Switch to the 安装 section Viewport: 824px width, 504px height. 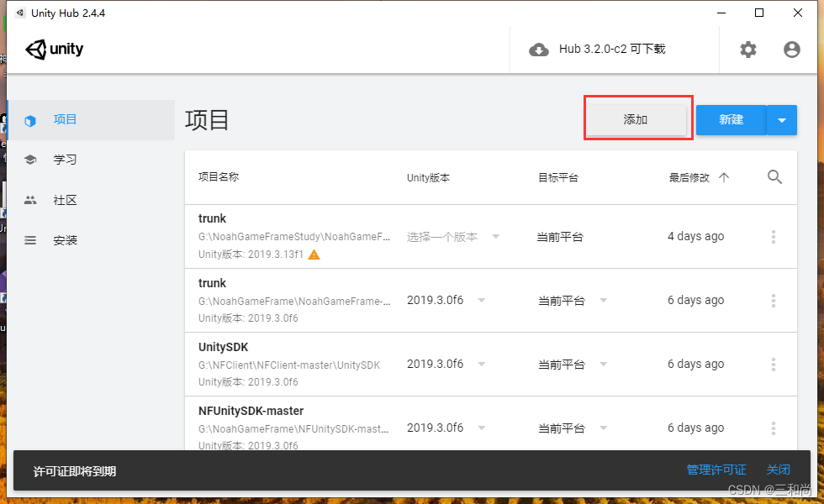pos(91,240)
